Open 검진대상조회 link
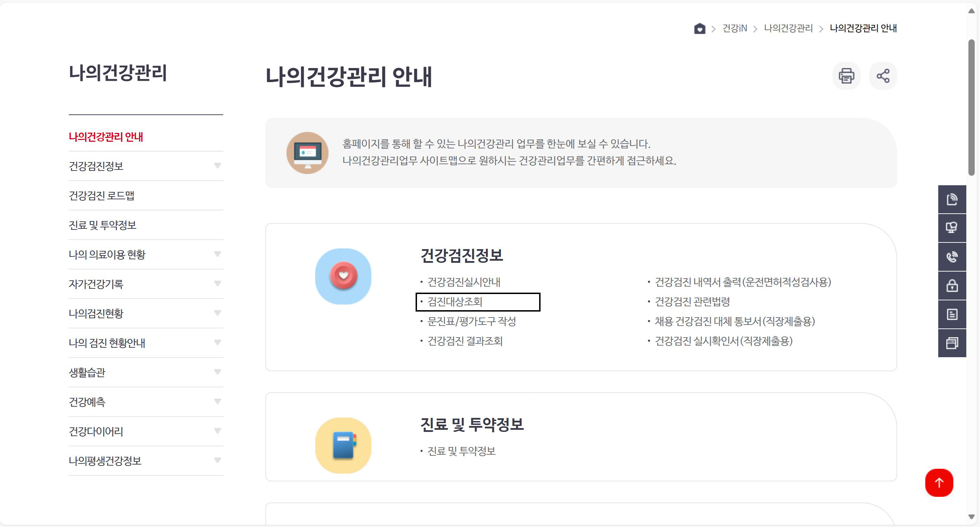 [x=455, y=302]
